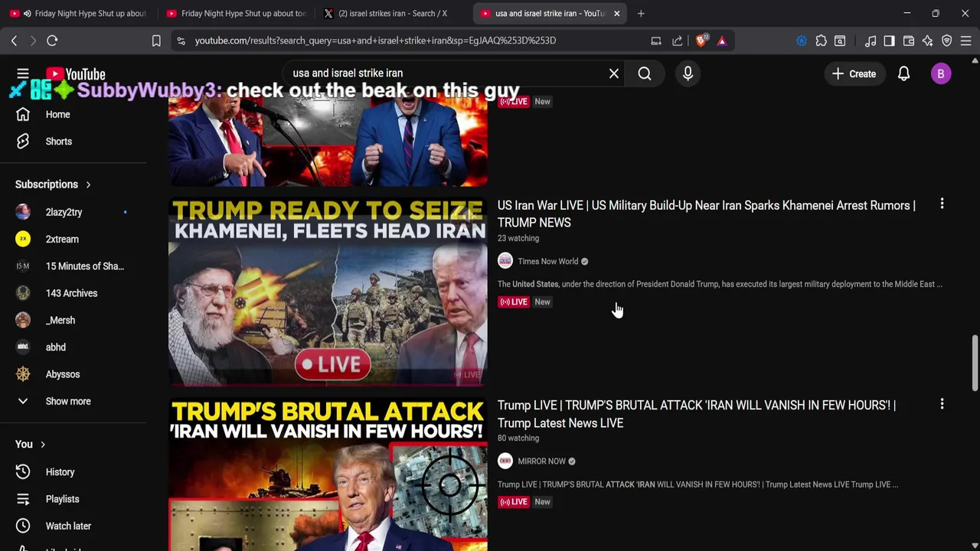Go to the YouTube home logo

coord(75,74)
